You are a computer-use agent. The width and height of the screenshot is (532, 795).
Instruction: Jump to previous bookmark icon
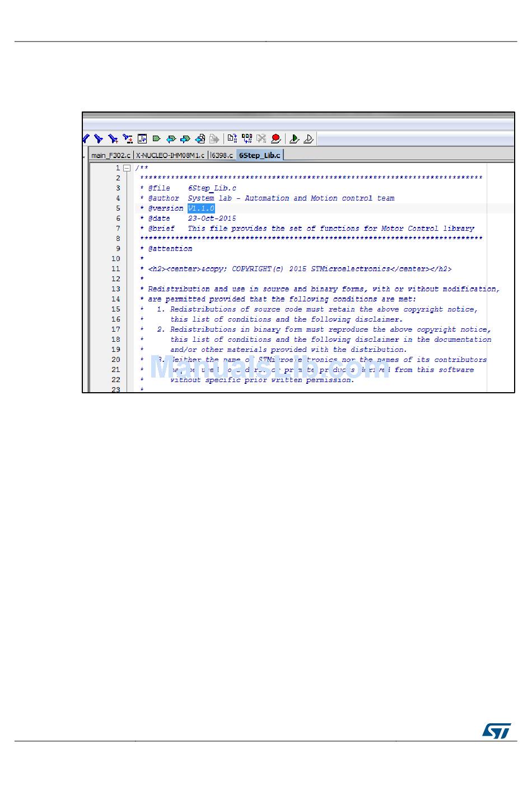point(171,138)
